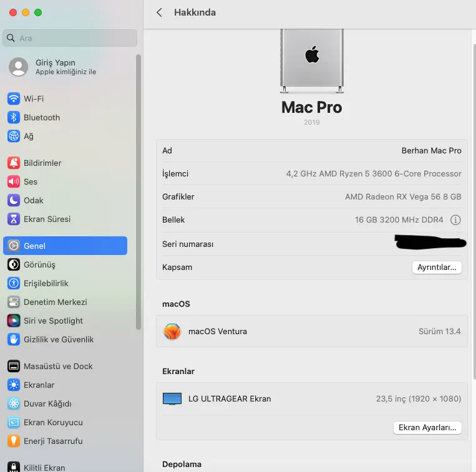The width and height of the screenshot is (476, 472).
Task: Open Wi-Fi settings icon
Action: coord(14,99)
